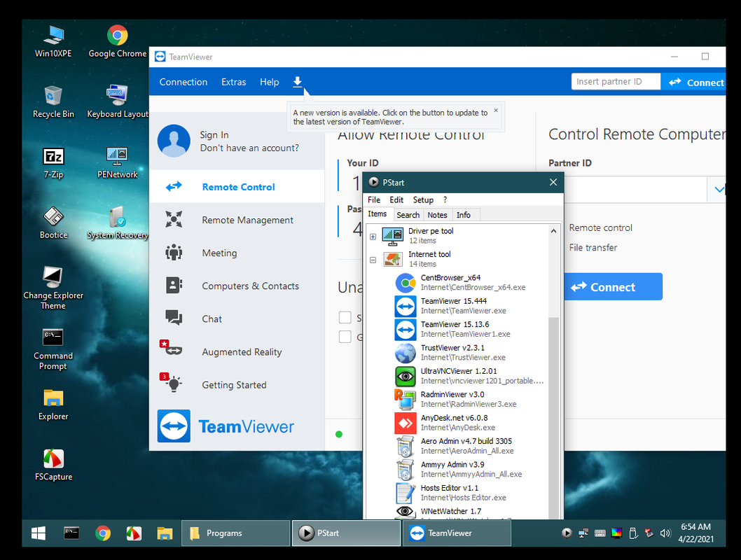Viewport: 741px width, 560px height.
Task: Open the Command Prompt desktop icon
Action: (53, 349)
